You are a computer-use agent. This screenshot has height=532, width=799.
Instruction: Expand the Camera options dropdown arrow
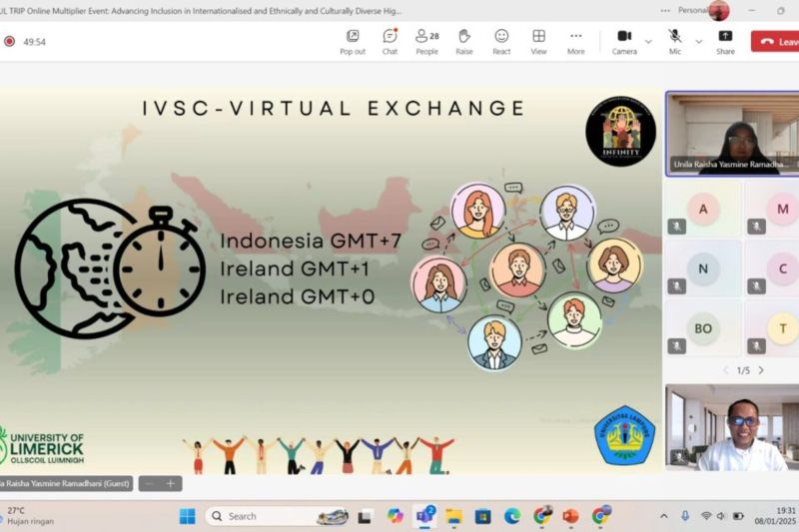pyautogui.click(x=648, y=41)
